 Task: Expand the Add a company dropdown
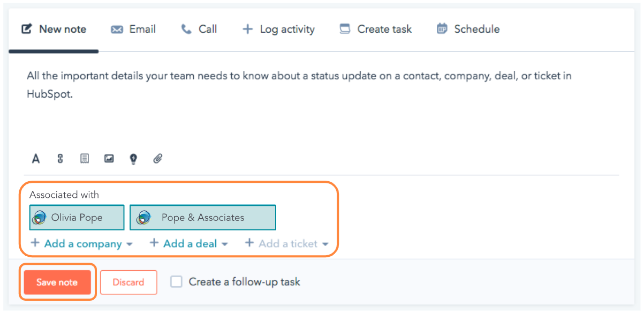click(x=81, y=243)
